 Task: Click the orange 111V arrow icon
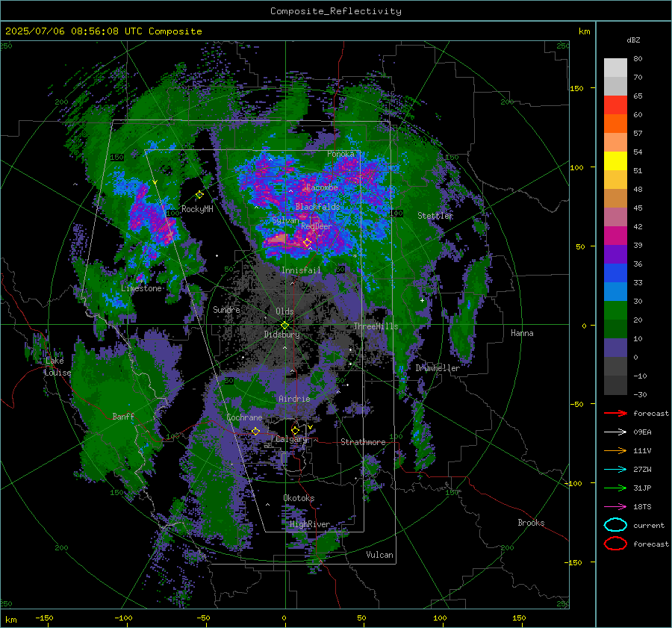[615, 450]
